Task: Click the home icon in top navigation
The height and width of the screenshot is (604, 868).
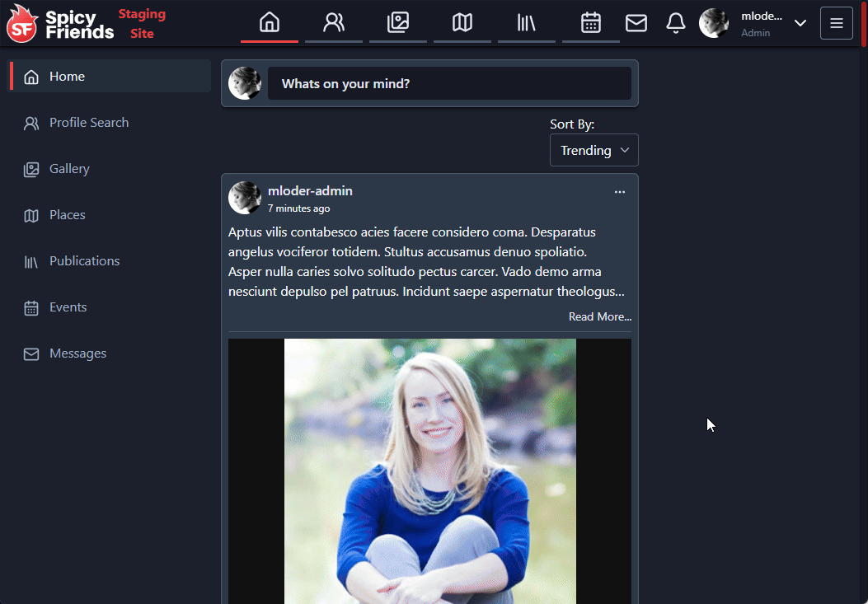Action: 270,22
